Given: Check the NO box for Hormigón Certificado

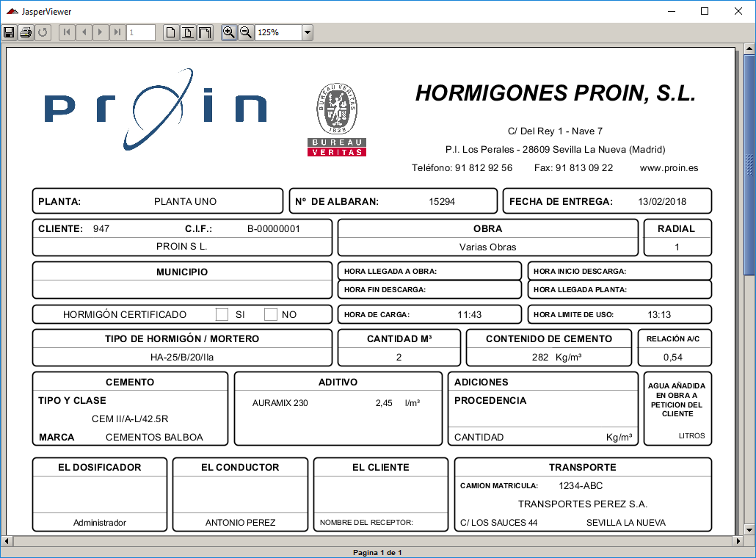Looking at the screenshot, I should coord(271,315).
